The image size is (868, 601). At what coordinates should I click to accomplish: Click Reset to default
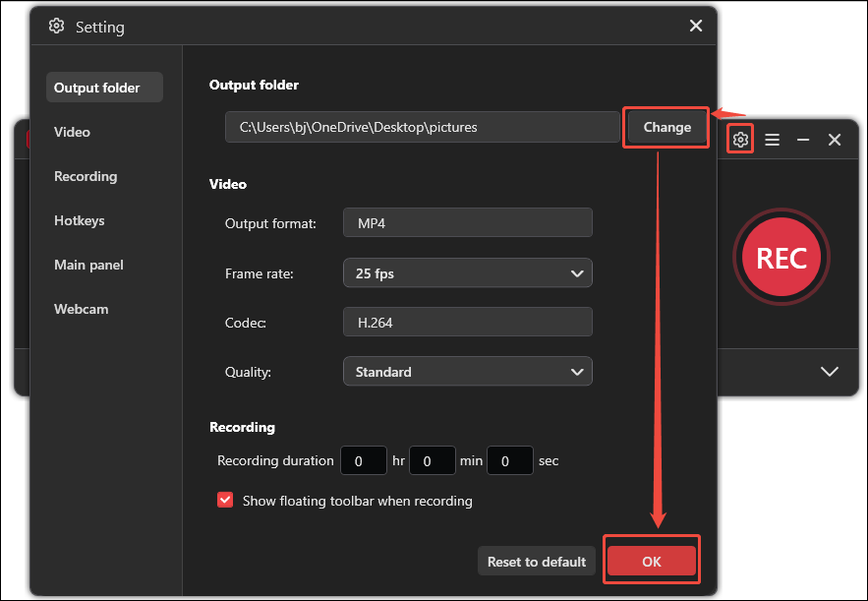[x=536, y=561]
